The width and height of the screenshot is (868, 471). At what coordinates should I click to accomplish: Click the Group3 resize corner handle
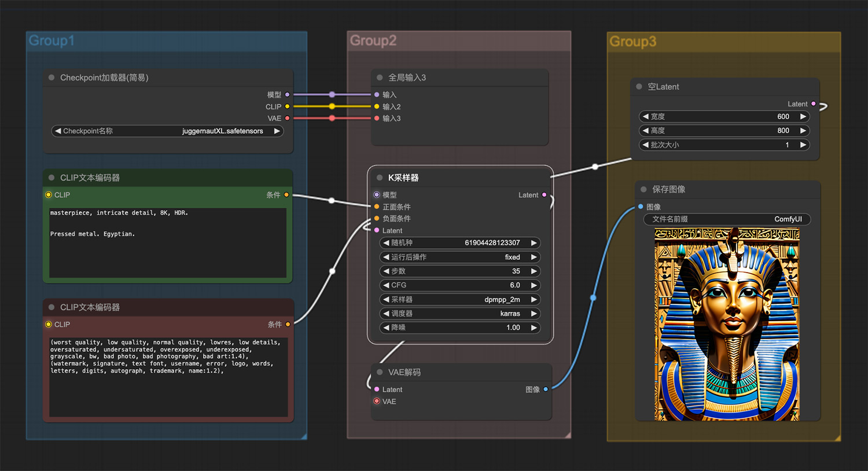click(837, 438)
